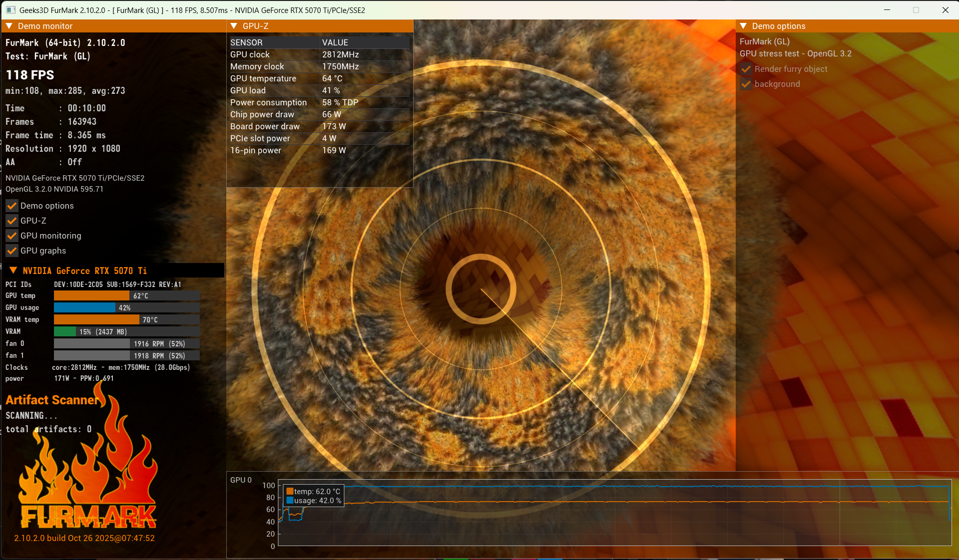Collapse the Demo monitor panel
Viewport: 959px width, 560px height.
click(x=9, y=26)
